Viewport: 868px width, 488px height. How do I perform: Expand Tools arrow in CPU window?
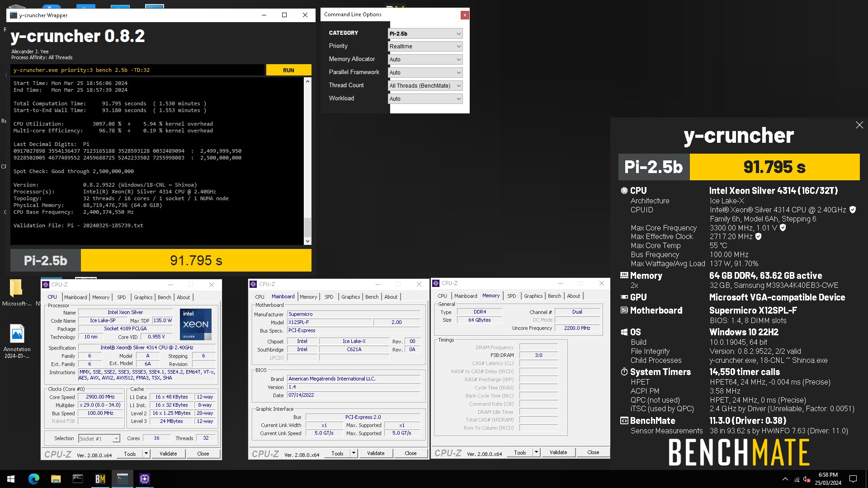pos(146,454)
